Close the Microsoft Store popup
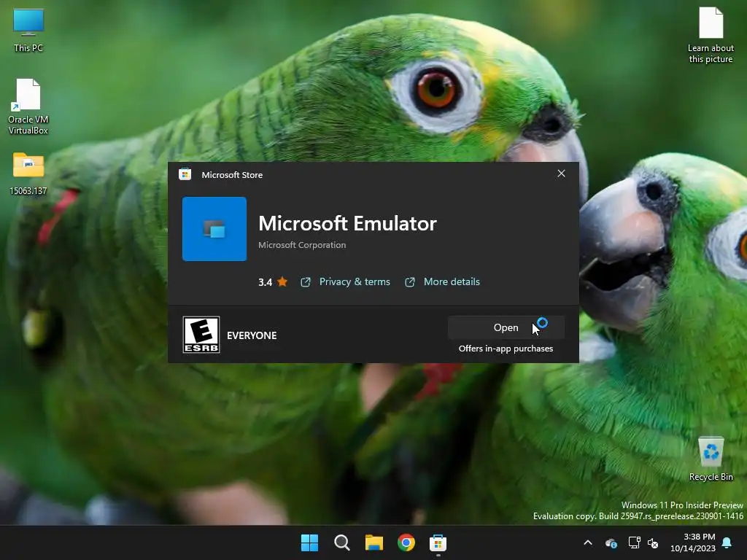Image resolution: width=747 pixels, height=560 pixels. (x=561, y=174)
